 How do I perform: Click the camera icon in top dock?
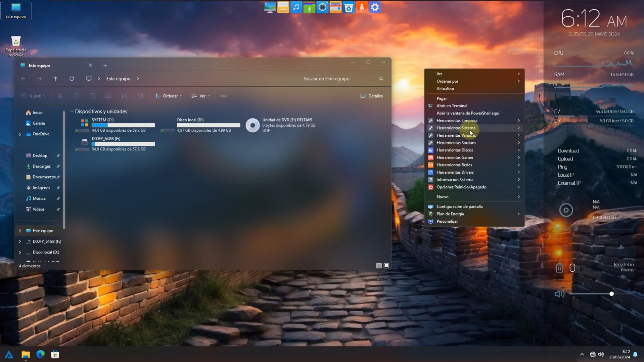coord(322,7)
